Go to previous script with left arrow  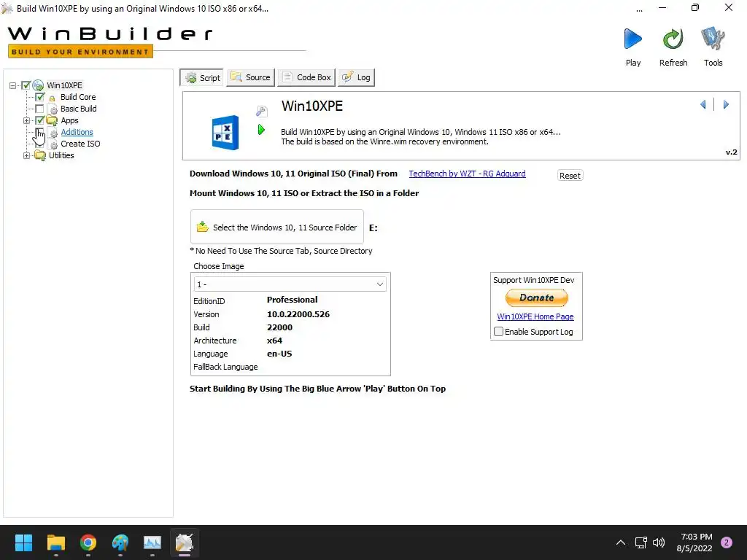[703, 104]
